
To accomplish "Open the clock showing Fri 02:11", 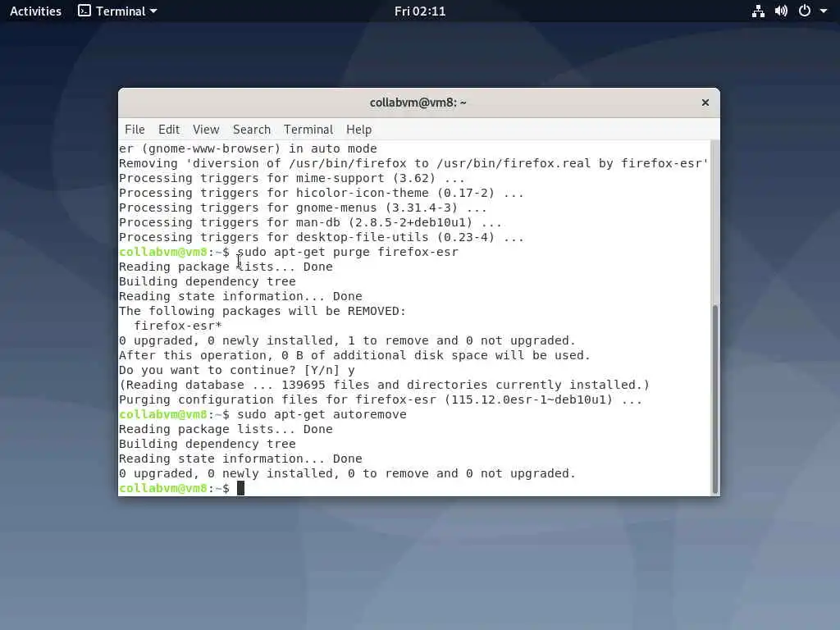I will 420,11.
